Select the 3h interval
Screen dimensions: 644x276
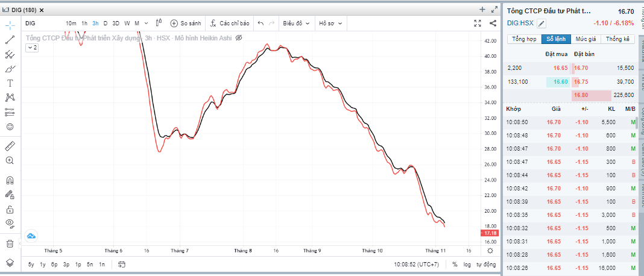click(x=95, y=24)
